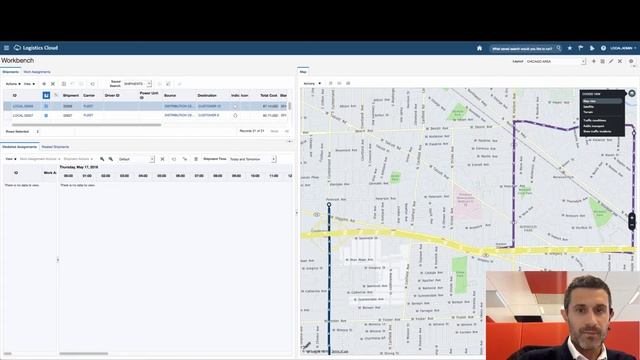This screenshot has height=360, width=640.
Task: Zoom out on the map
Action: tap(632, 225)
